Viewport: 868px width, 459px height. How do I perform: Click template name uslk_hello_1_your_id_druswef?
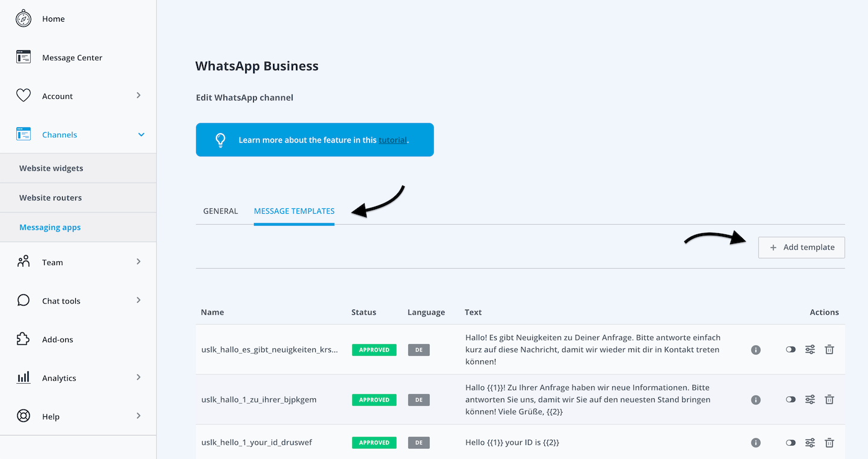[257, 442]
